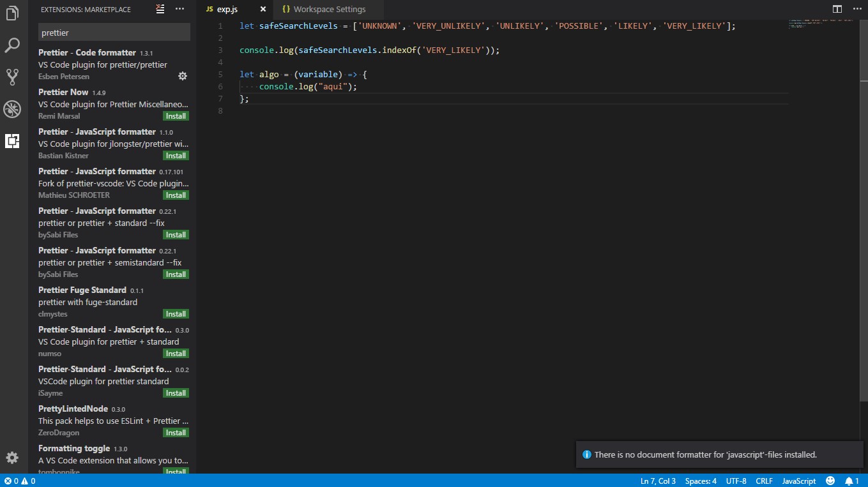Open the Extensions sort and filter menu
Viewport: 868px width, 487px height.
tap(159, 9)
